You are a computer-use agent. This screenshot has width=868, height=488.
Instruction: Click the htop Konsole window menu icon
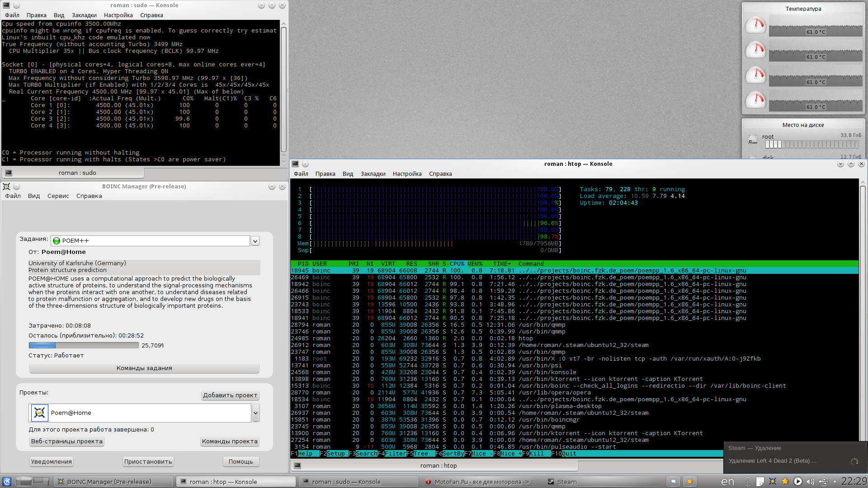coord(295,164)
